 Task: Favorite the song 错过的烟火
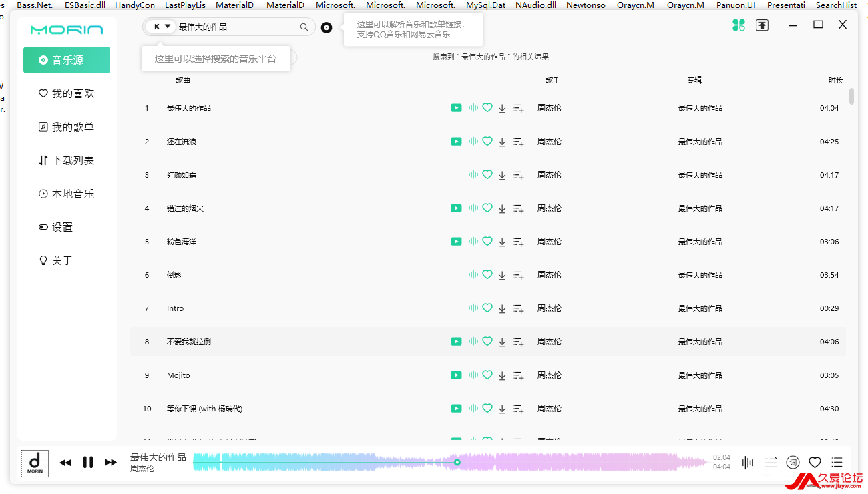(x=487, y=208)
